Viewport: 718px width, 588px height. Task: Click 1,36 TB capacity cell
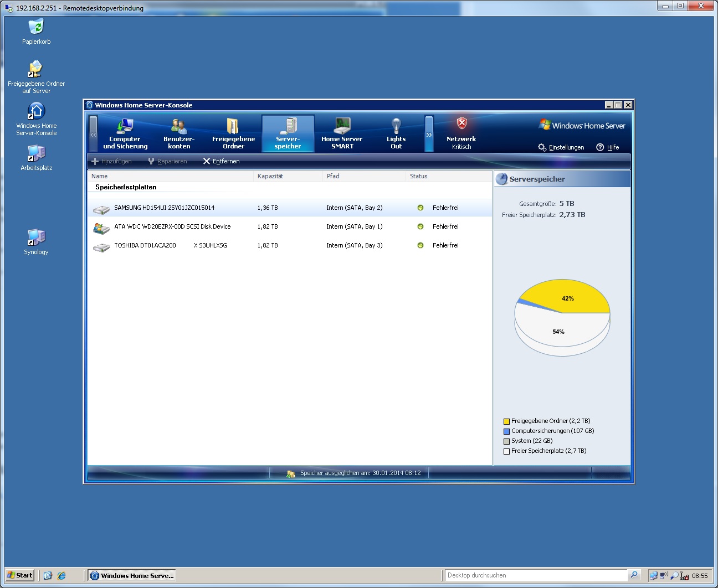coord(268,208)
